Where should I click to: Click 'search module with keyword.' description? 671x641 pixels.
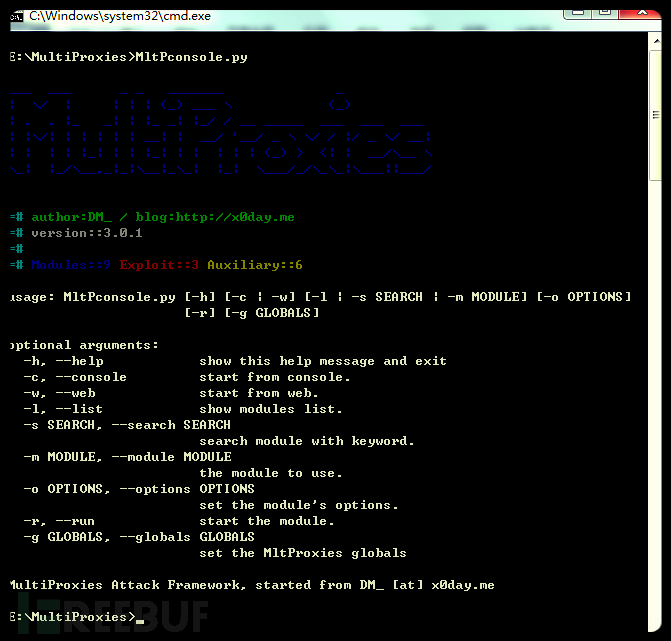(x=307, y=441)
